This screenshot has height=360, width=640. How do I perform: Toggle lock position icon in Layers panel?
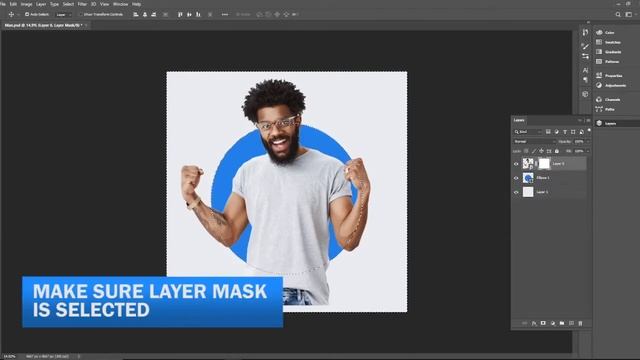click(x=542, y=151)
